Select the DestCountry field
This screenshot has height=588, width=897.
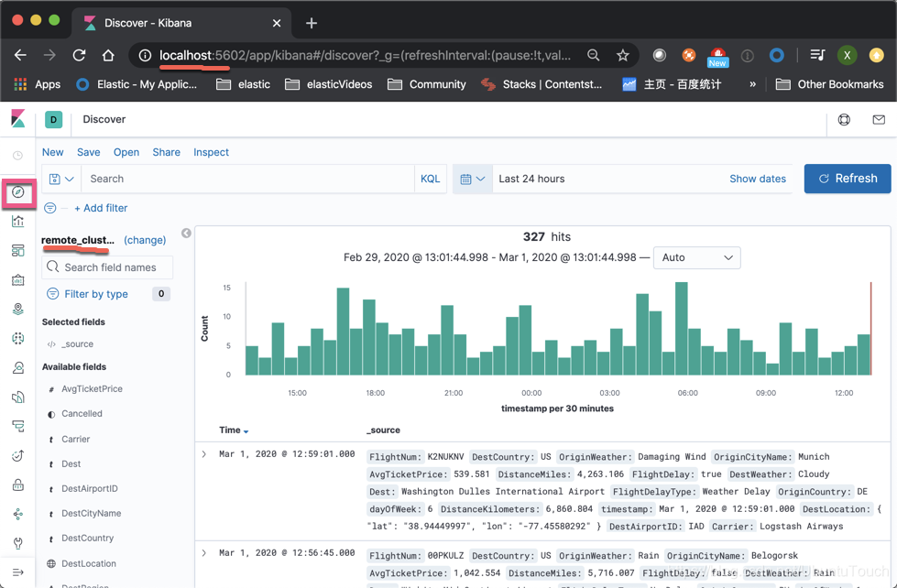(x=87, y=538)
